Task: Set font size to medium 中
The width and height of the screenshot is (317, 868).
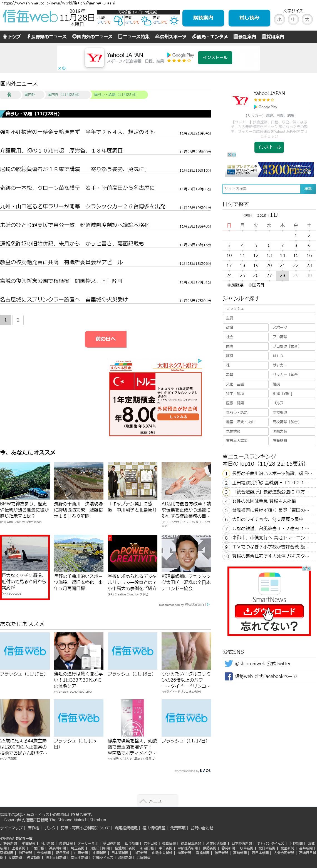Action: [x=293, y=19]
